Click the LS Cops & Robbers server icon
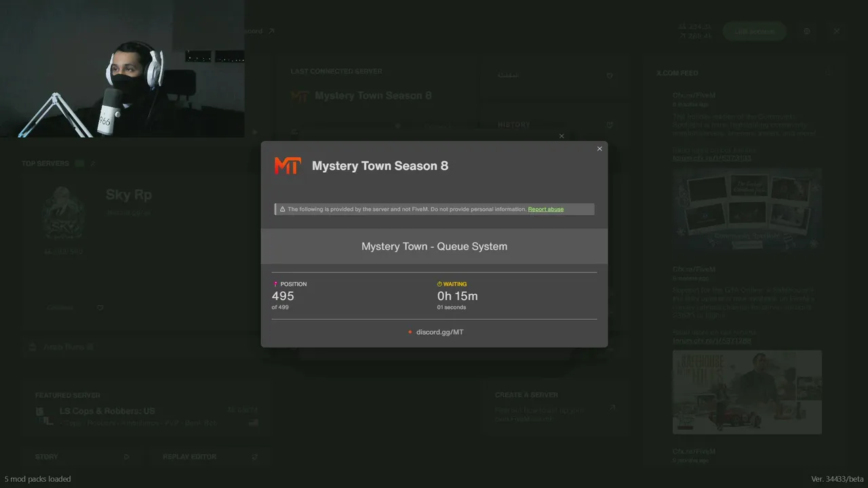This screenshot has width=868, height=488. (x=44, y=416)
